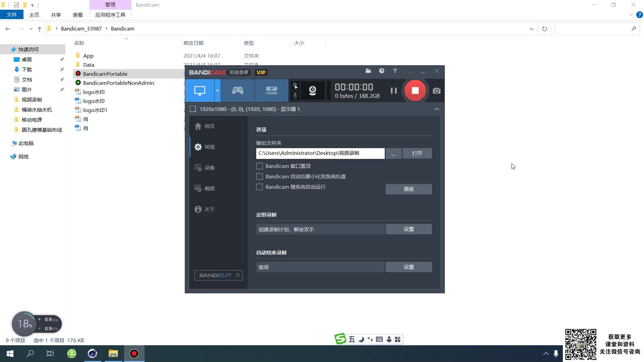Screen dimensions: 644x362
Task: Go back in Explorer navigation
Action: pyautogui.click(x=8, y=29)
